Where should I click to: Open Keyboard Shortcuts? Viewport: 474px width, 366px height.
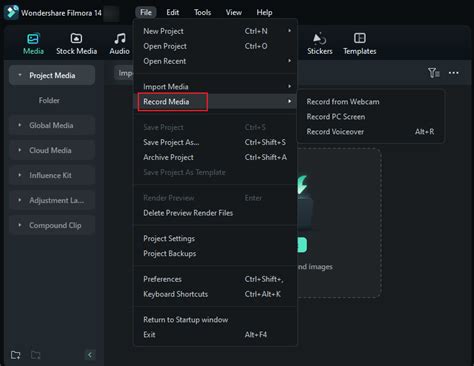pyautogui.click(x=215, y=294)
